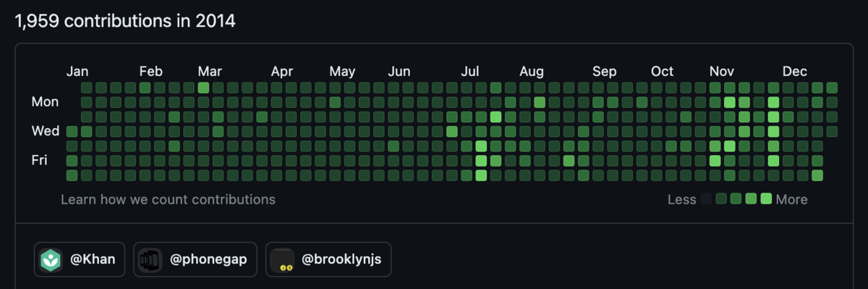
Task: Open Learn how we count contributions link
Action: coord(168,199)
